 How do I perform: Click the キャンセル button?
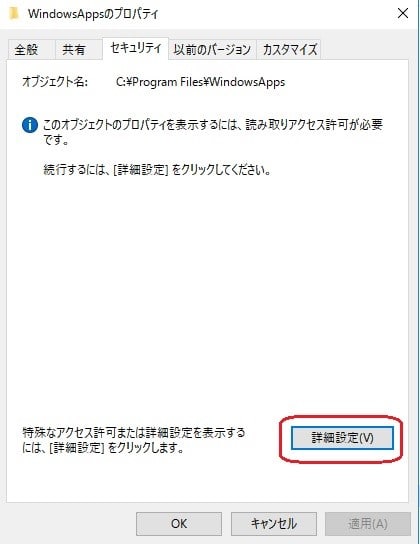[x=274, y=524]
